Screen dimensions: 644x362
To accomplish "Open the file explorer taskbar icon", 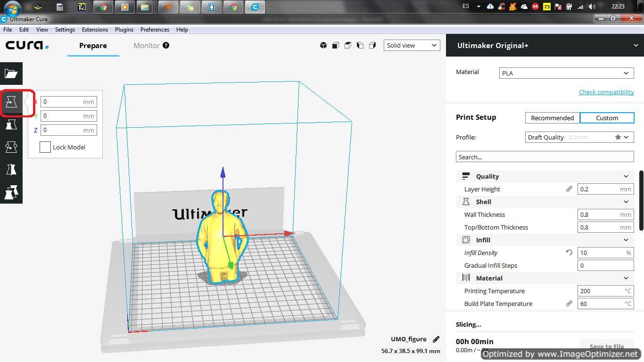I will coord(145,7).
